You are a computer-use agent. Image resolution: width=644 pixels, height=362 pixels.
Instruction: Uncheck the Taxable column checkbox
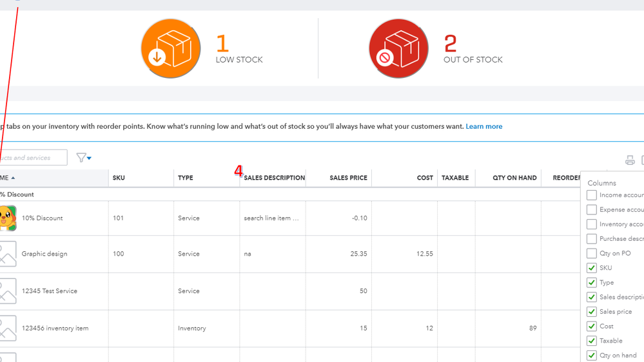(591, 341)
